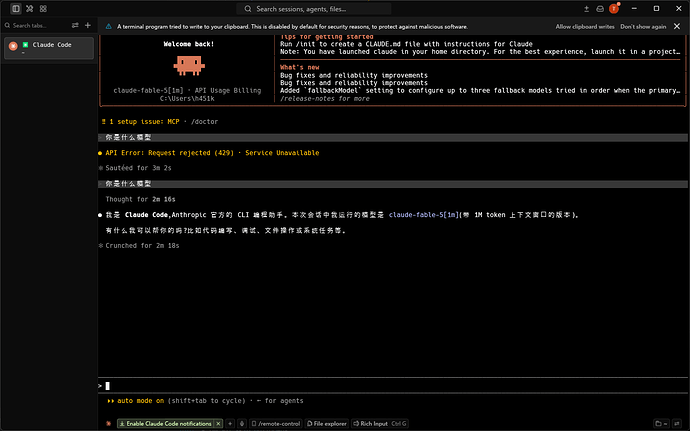Maximize the terminal window

click(656, 8)
